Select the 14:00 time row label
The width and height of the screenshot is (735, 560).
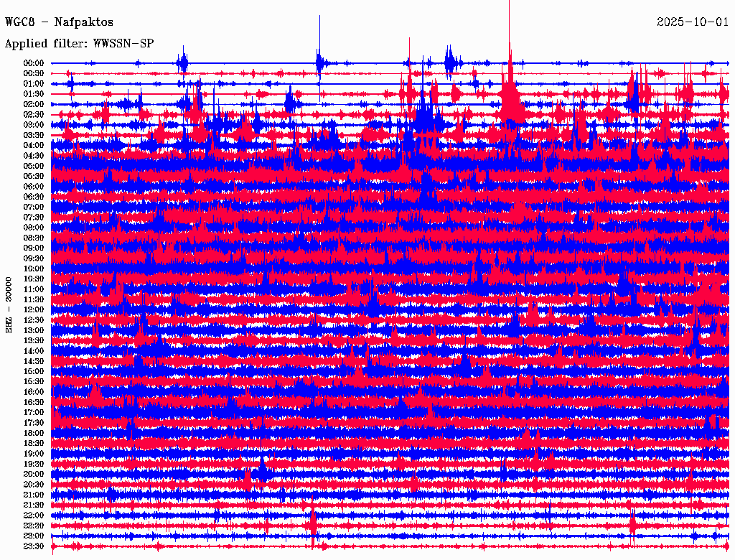pyautogui.click(x=34, y=351)
